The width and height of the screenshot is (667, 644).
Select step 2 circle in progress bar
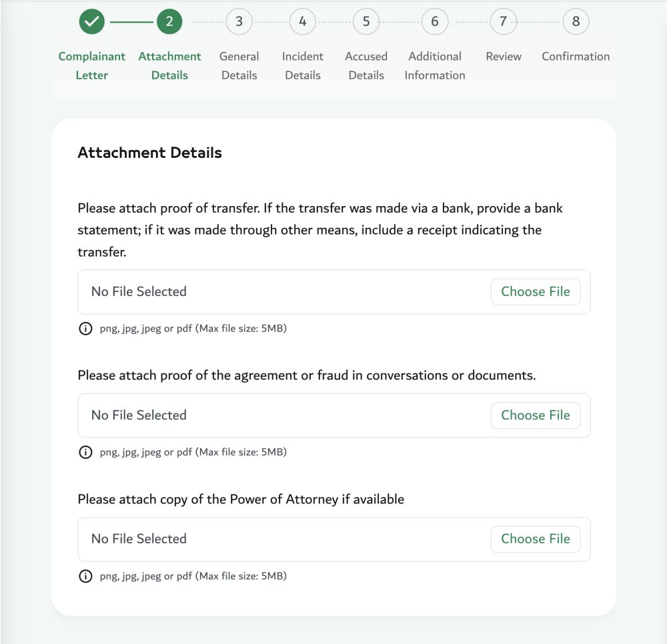[x=169, y=21]
